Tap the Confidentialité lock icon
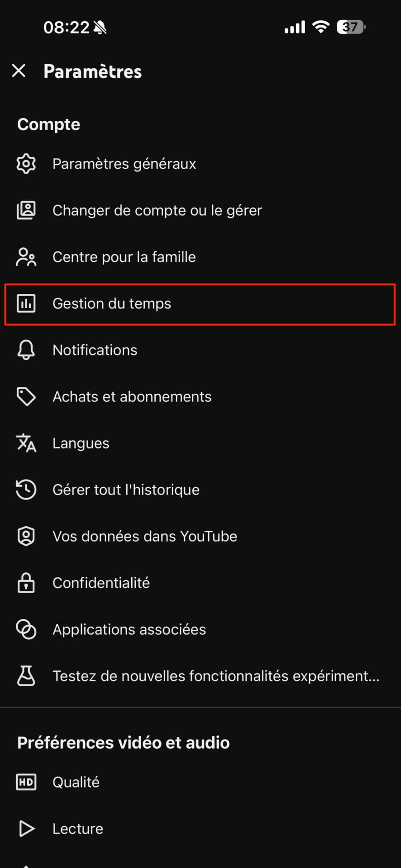The width and height of the screenshot is (401, 868). (26, 583)
